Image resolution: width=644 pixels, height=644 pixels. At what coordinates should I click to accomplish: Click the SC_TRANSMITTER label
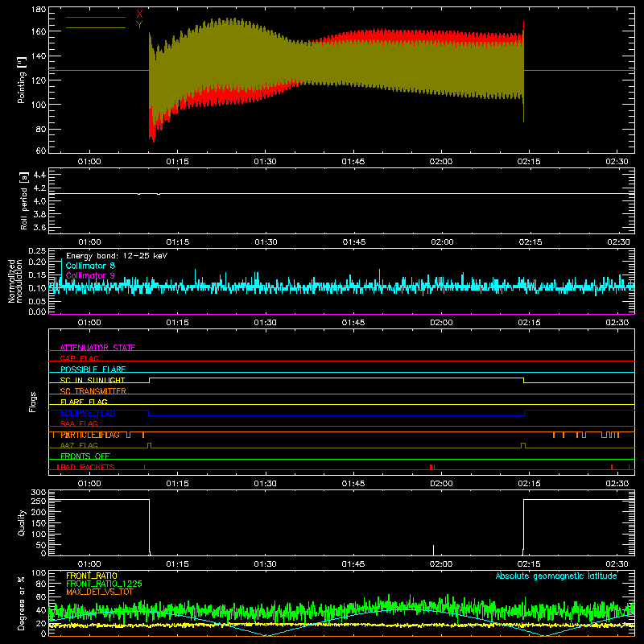(93, 391)
